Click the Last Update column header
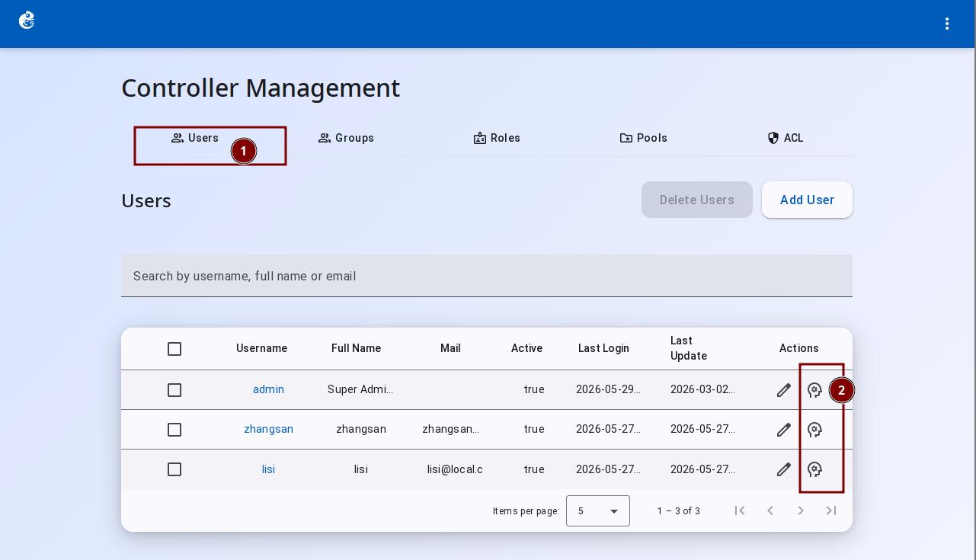The width and height of the screenshot is (976, 560). 689,348
